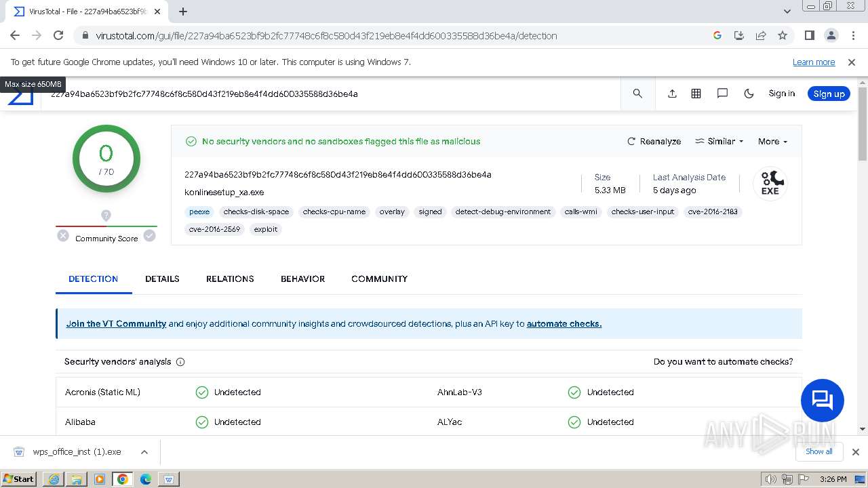Click the exploit tag

pos(266,229)
